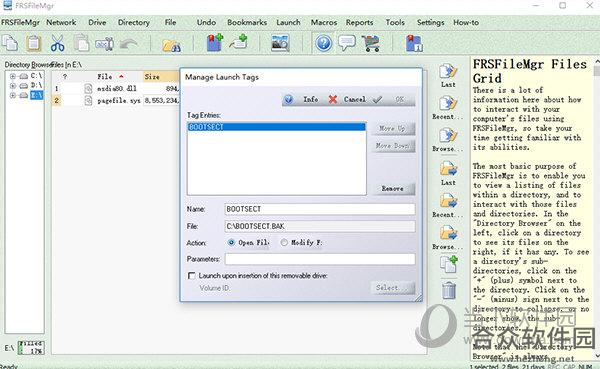Expand the C:\ drive tree node
The height and width of the screenshot is (369, 600).
(13, 76)
